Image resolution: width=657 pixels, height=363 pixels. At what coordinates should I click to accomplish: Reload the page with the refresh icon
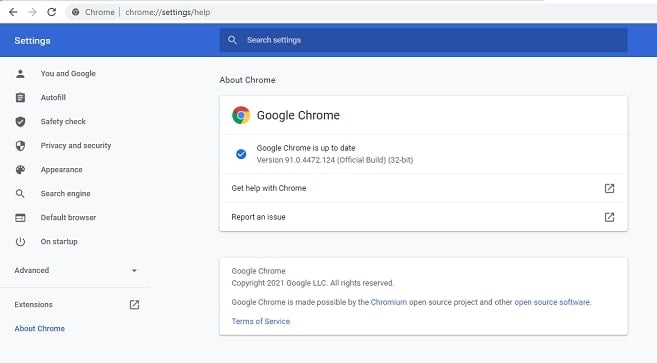coord(52,12)
